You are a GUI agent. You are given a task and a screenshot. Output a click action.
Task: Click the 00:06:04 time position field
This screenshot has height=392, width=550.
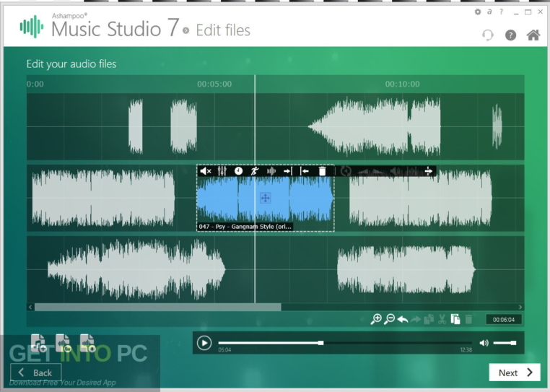click(503, 319)
